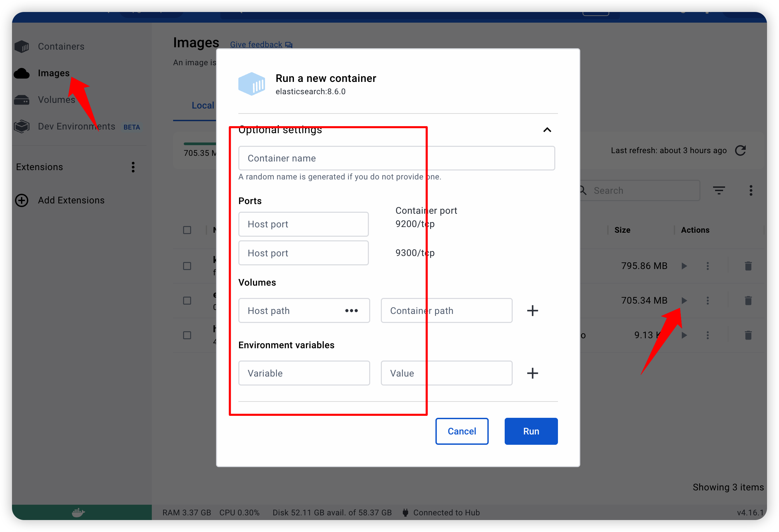
Task: Run the 705.34 MB image with play icon
Action: [x=684, y=301]
